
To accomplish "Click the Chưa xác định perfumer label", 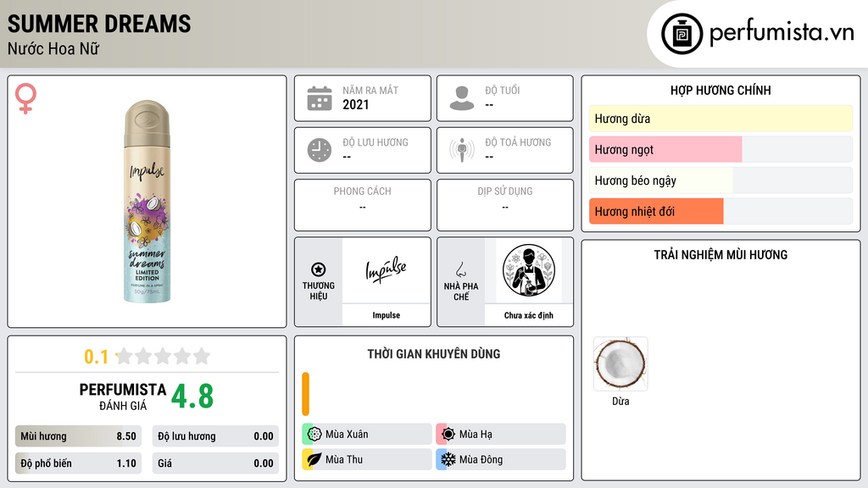I will click(x=529, y=315).
